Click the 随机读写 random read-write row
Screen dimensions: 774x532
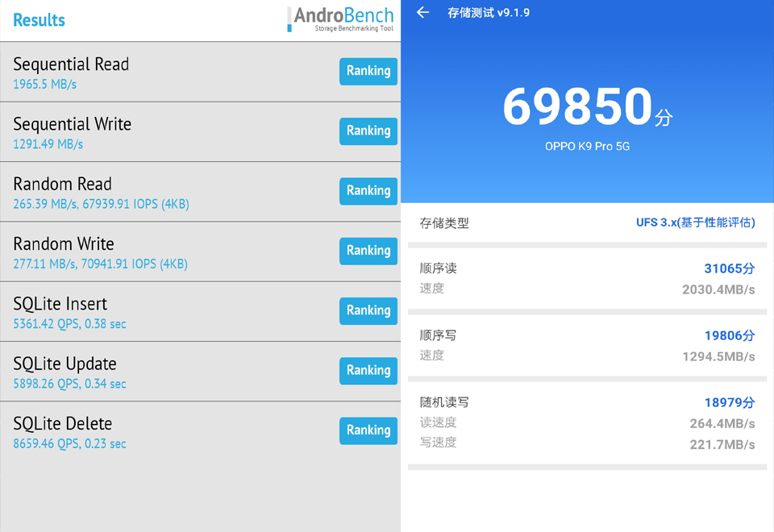pyautogui.click(x=587, y=402)
